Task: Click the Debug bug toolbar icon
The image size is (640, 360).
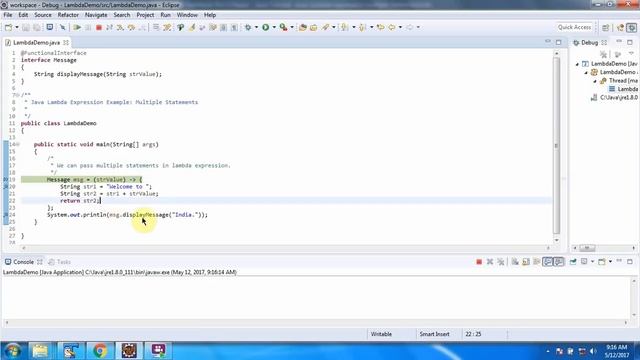Action: (x=248, y=27)
